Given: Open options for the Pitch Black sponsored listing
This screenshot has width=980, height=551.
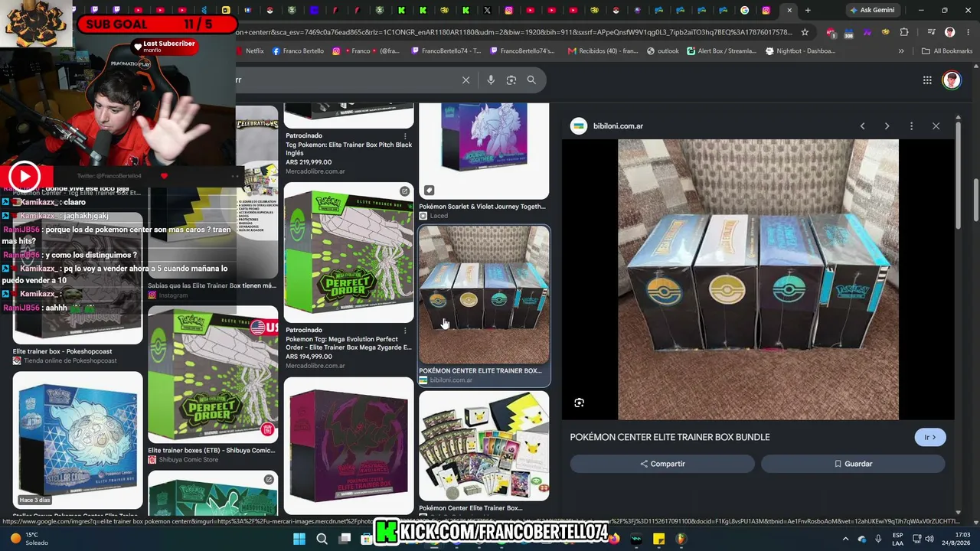Looking at the screenshot, I should click(405, 136).
